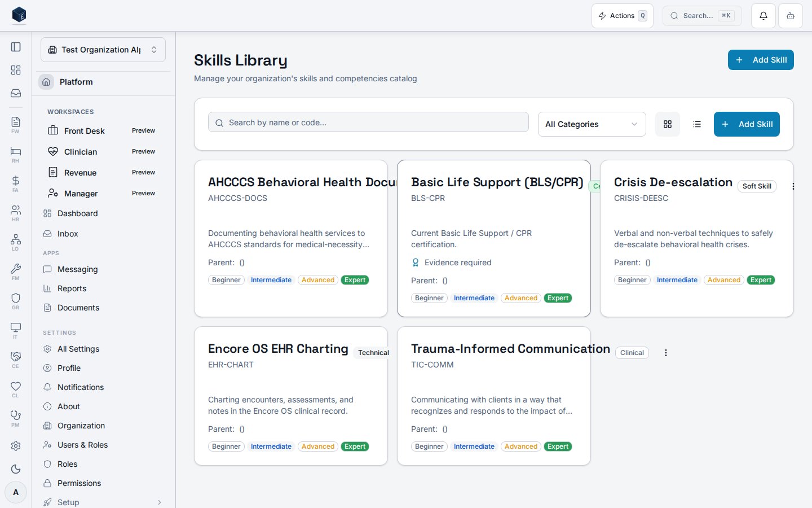
Task: Open the Encore OS EHR Charting card
Action: pos(291,396)
